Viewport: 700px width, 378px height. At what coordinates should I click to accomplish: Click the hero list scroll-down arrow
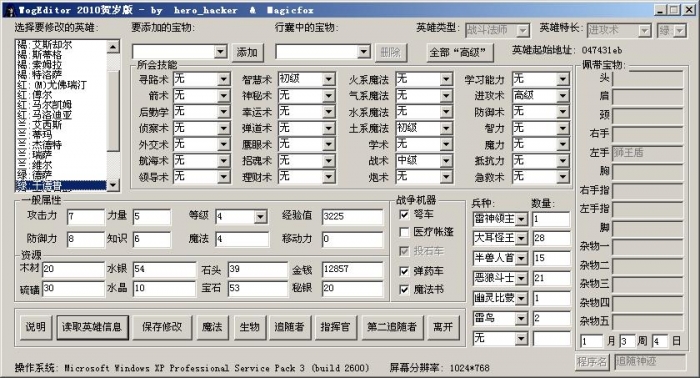(x=113, y=185)
